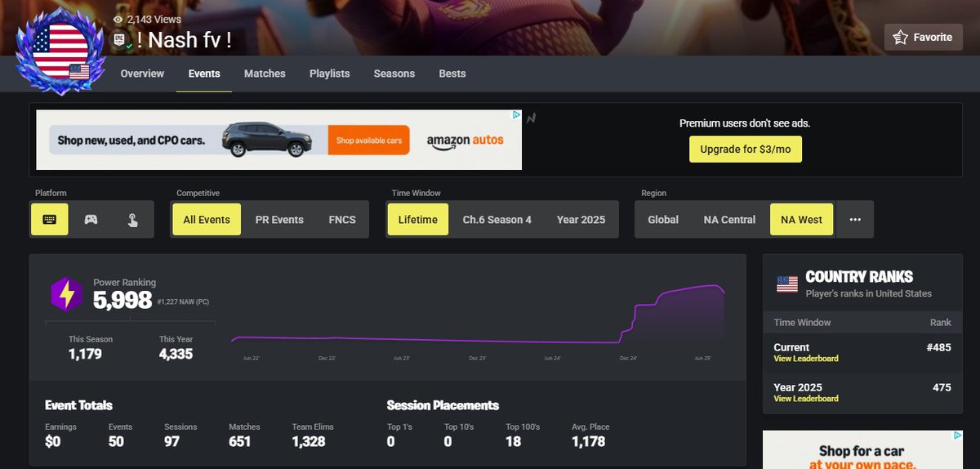The image size is (980, 469).
Task: Click the Matches total 651
Action: pos(241,441)
